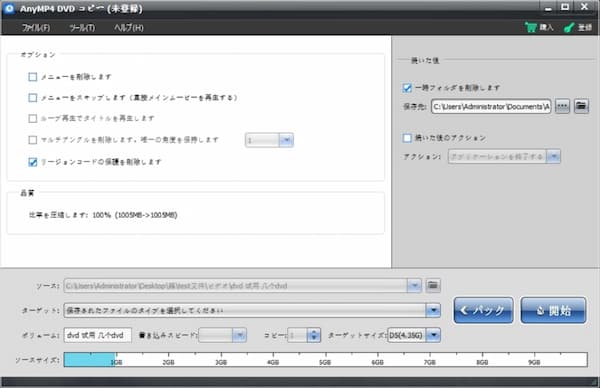Minimize the AnyMP4 window
Viewport: 600px width, 388px height.
[548, 8]
